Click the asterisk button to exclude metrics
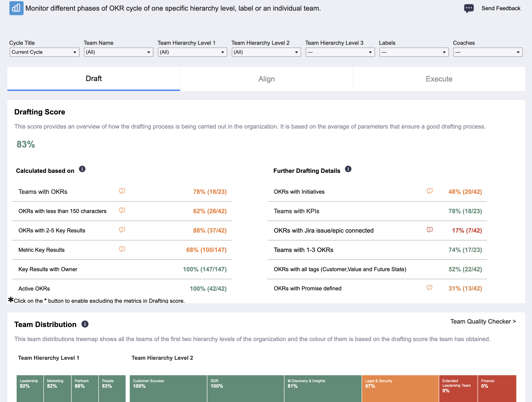 (x=11, y=300)
